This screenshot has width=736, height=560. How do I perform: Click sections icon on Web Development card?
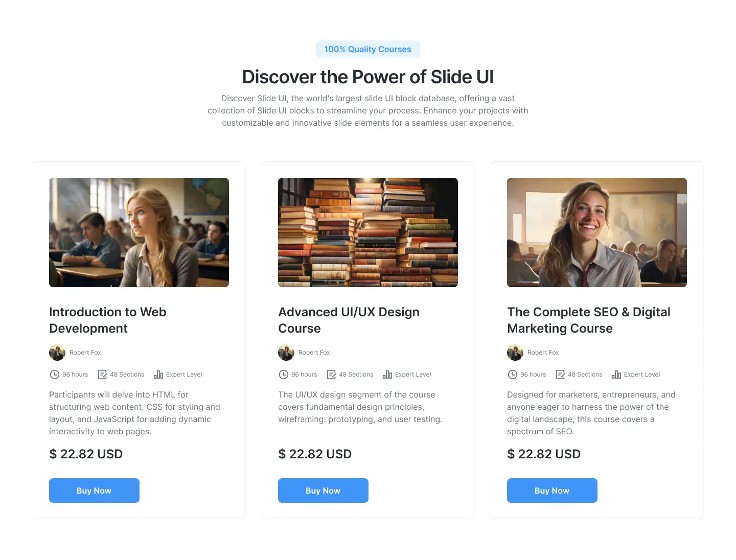pyautogui.click(x=102, y=375)
